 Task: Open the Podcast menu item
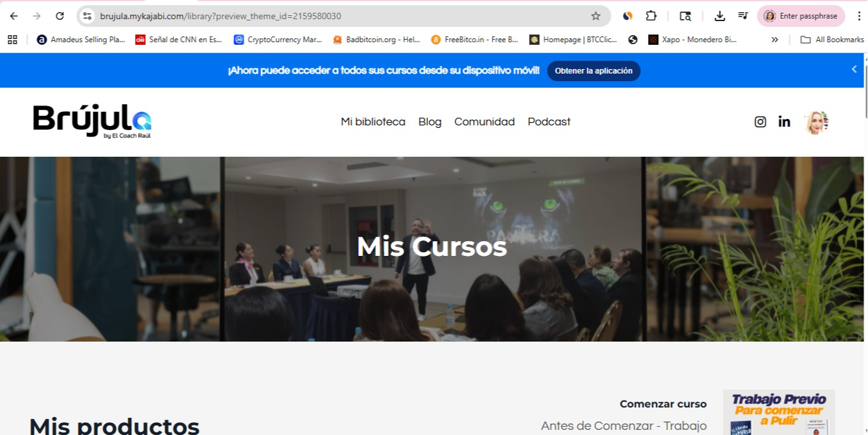coord(549,122)
